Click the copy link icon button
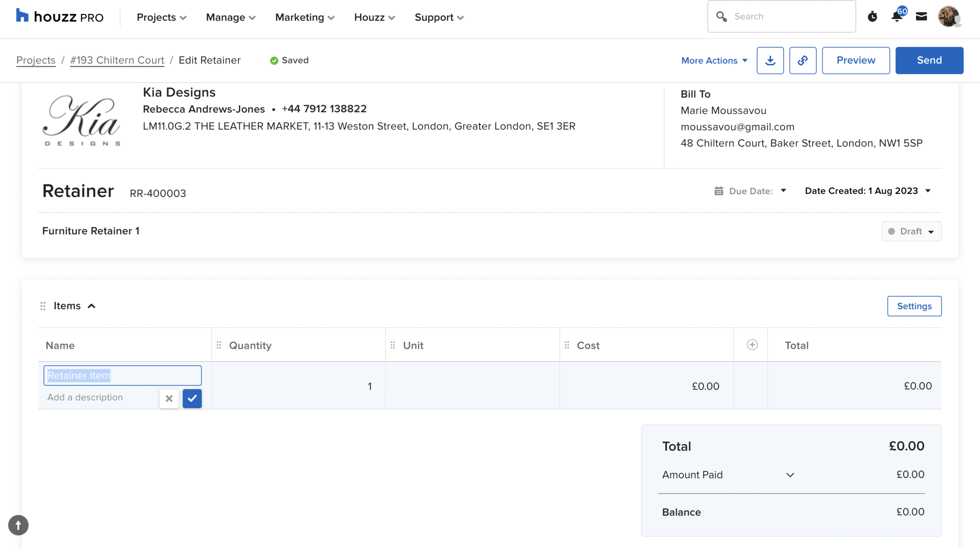Viewport: 980px width, 549px height. (x=802, y=60)
